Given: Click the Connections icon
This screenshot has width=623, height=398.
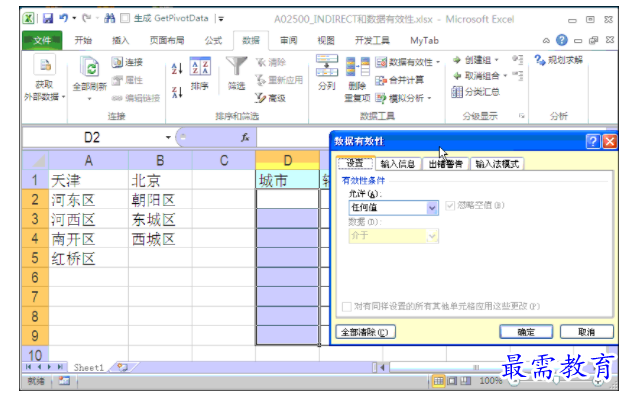Looking at the screenshot, I should 117,62.
